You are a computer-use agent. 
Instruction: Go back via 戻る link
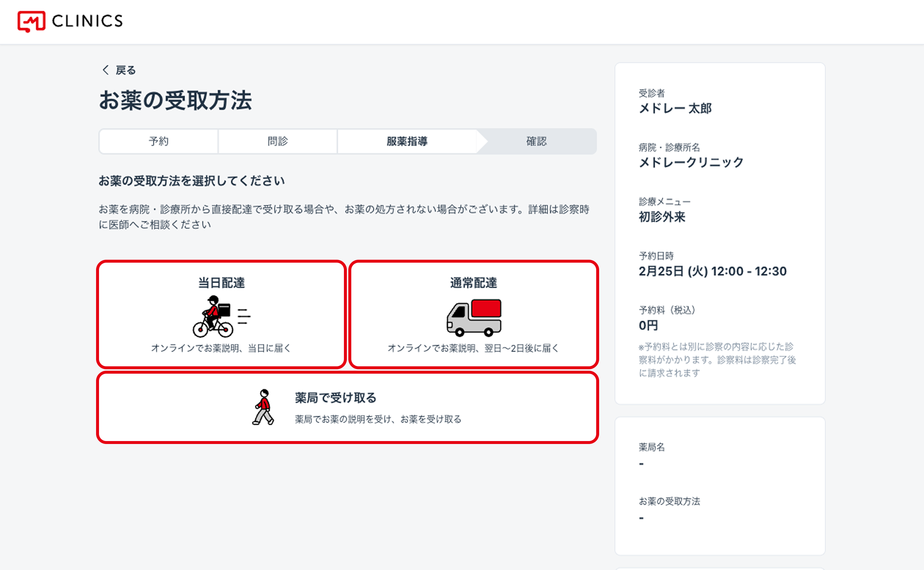click(x=126, y=70)
